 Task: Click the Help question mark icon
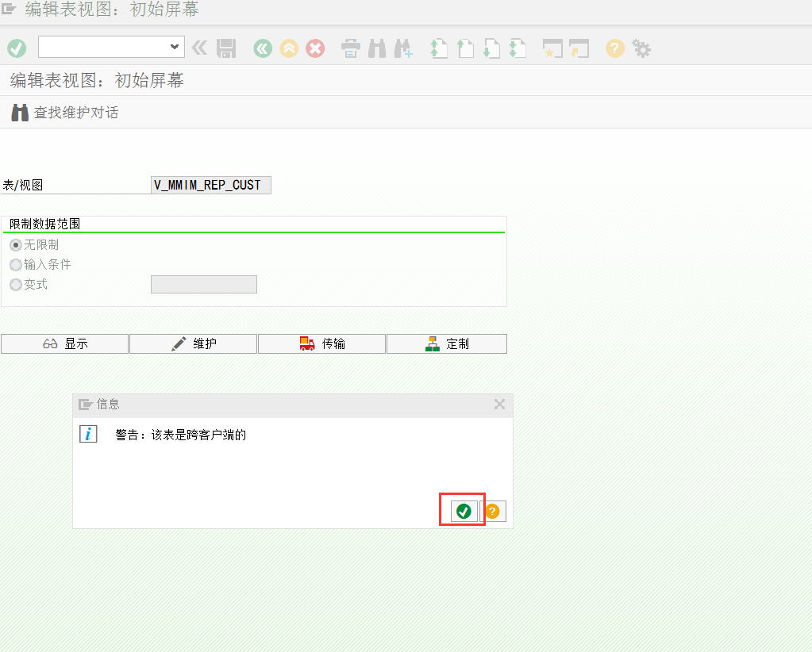pyautogui.click(x=614, y=48)
